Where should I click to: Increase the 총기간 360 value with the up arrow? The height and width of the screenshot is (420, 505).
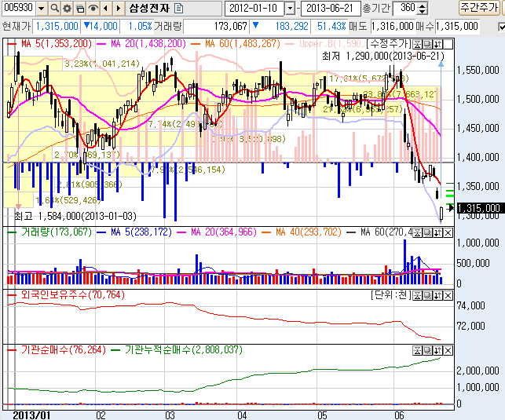(422, 5)
